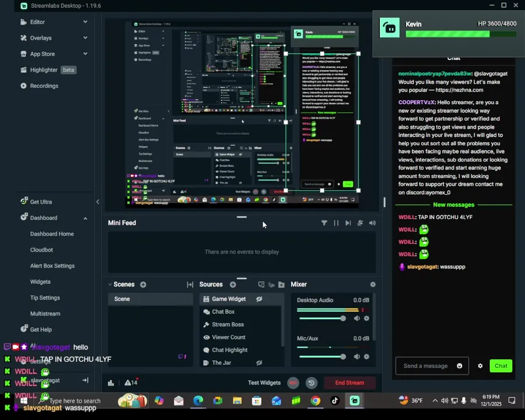This screenshot has height=420, width=525.
Task: Open App Store in the sidebar
Action: coord(42,54)
